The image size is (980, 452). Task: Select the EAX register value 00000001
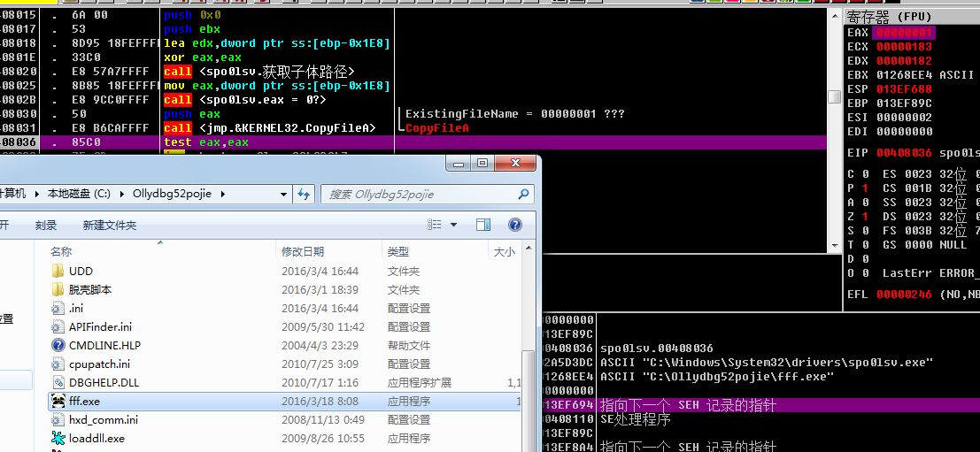903,33
